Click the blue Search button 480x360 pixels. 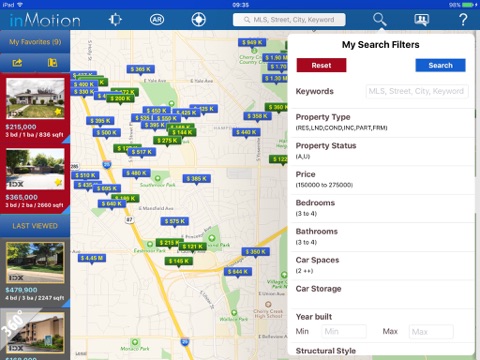pos(440,65)
